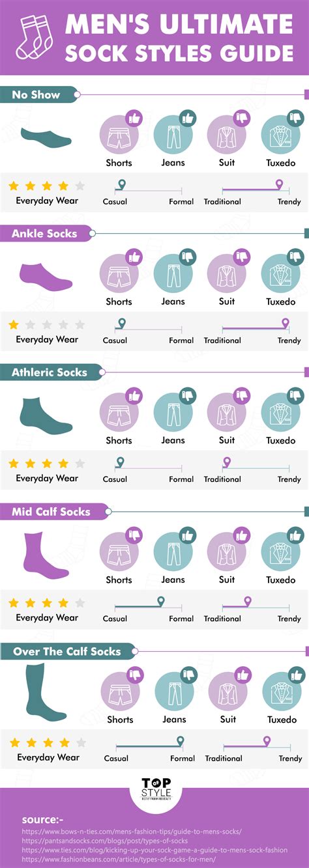Click the Top Style logo
309x868 pixels.
click(154, 790)
